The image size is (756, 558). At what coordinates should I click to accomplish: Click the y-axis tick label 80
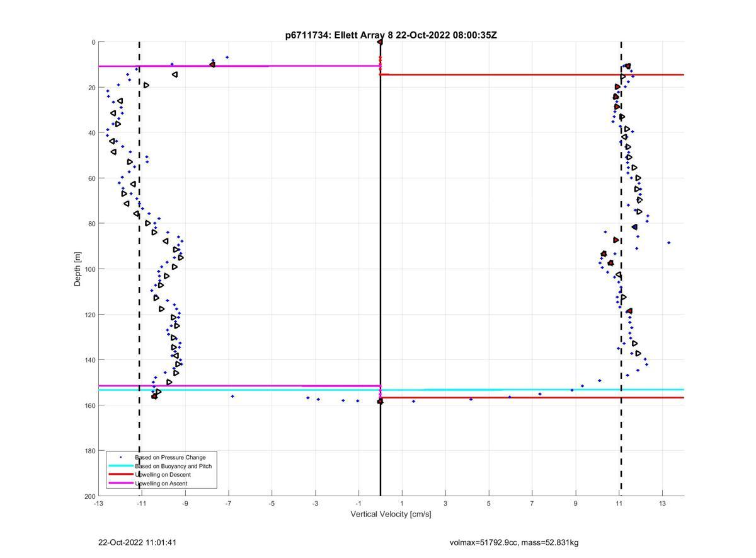pos(92,224)
